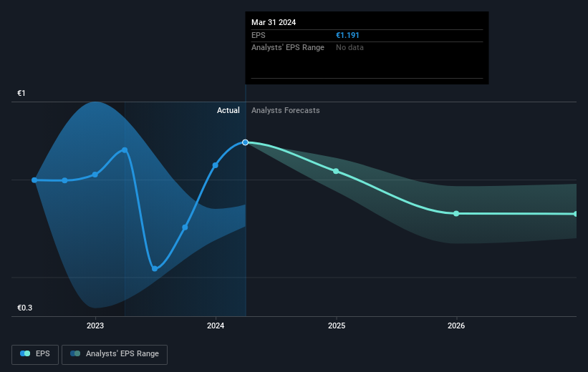This screenshot has height=372, width=588.
Task: Select the EPS data point at 2023 axis
Action: click(x=95, y=175)
